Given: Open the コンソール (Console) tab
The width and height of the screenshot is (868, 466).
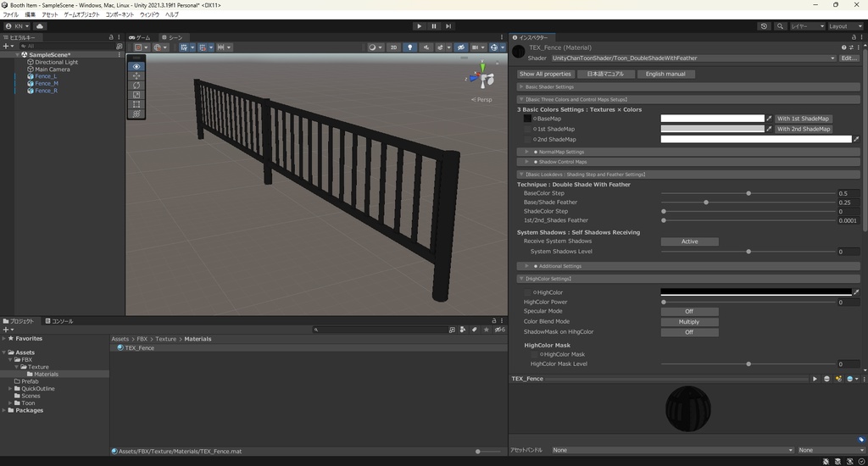Looking at the screenshot, I should pos(59,321).
